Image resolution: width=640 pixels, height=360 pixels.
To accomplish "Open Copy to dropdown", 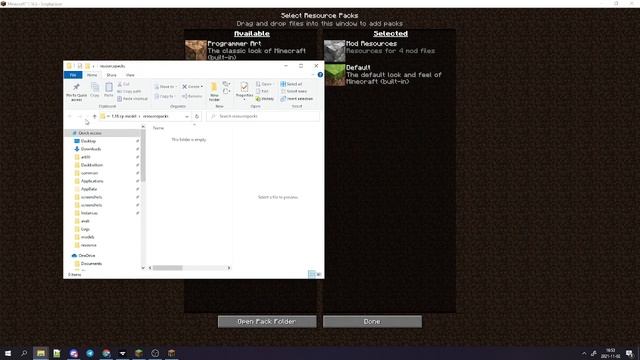I will point(164,96).
